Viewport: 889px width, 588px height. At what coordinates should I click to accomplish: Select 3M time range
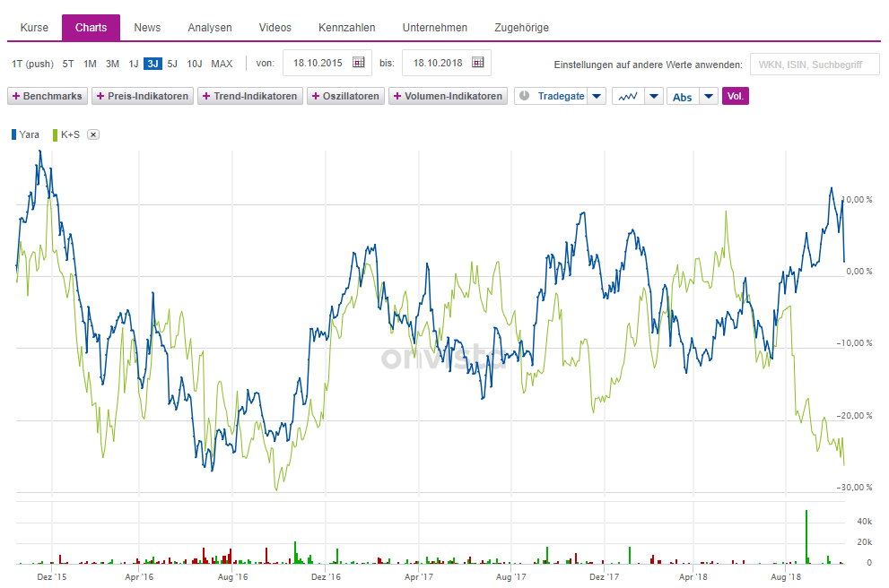coord(112,64)
